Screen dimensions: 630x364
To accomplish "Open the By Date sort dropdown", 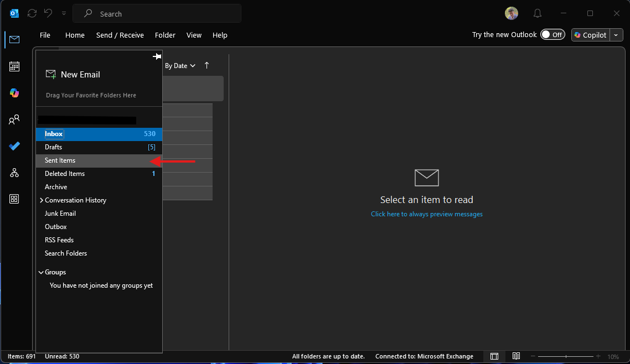I will point(180,66).
